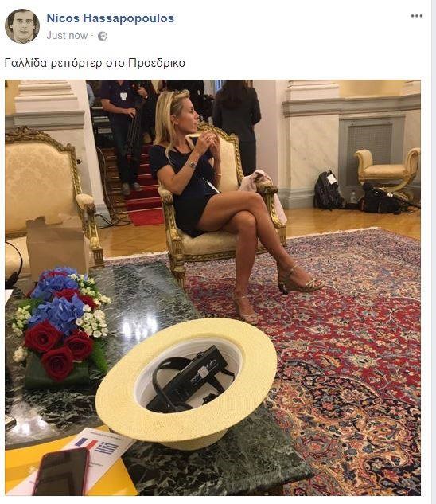436x504 pixels.
Task: Open the posted photo in full view
Action: 212,287
